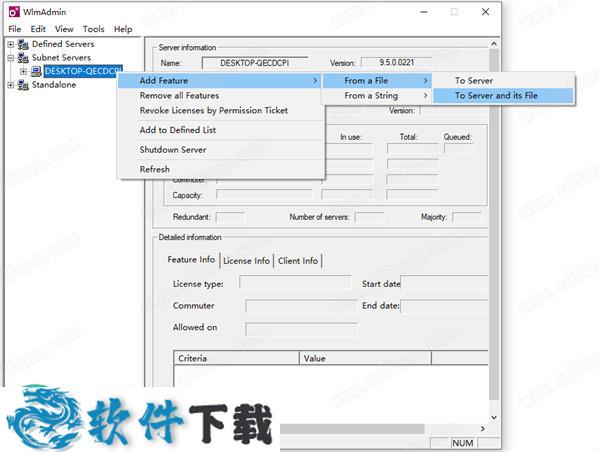Select the Subnet Servers tree label
Screen dimensions: 600x452
[61, 58]
